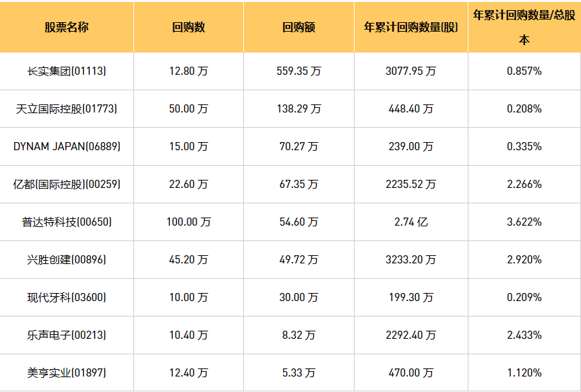
Task: Click the 乐声电子(00213) stock name
Action: tap(67, 335)
